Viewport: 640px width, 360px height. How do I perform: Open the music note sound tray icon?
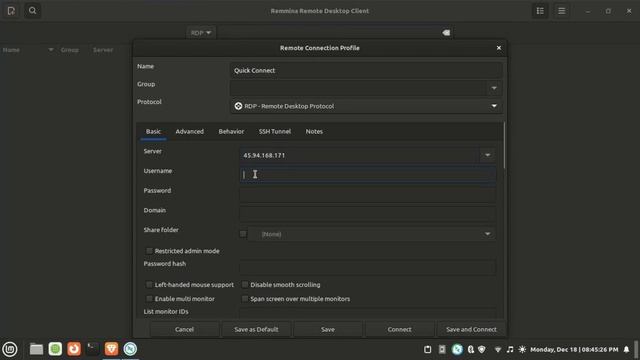coord(510,349)
